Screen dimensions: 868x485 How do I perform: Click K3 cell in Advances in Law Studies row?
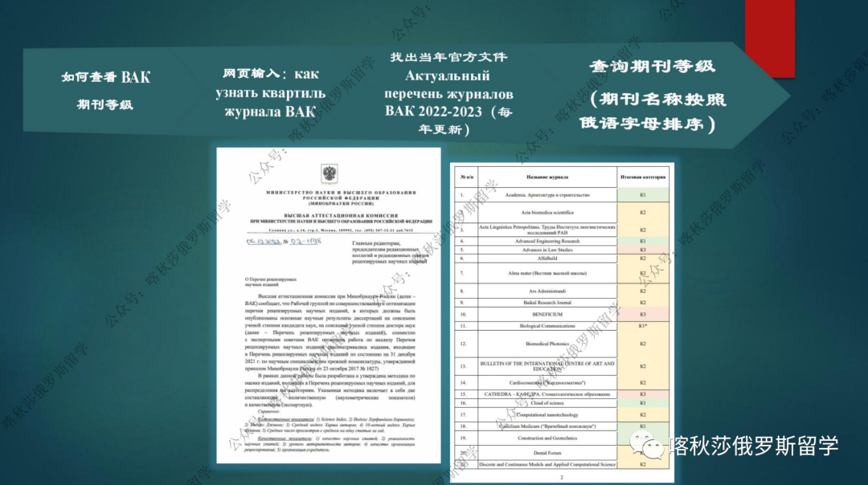pyautogui.click(x=643, y=250)
